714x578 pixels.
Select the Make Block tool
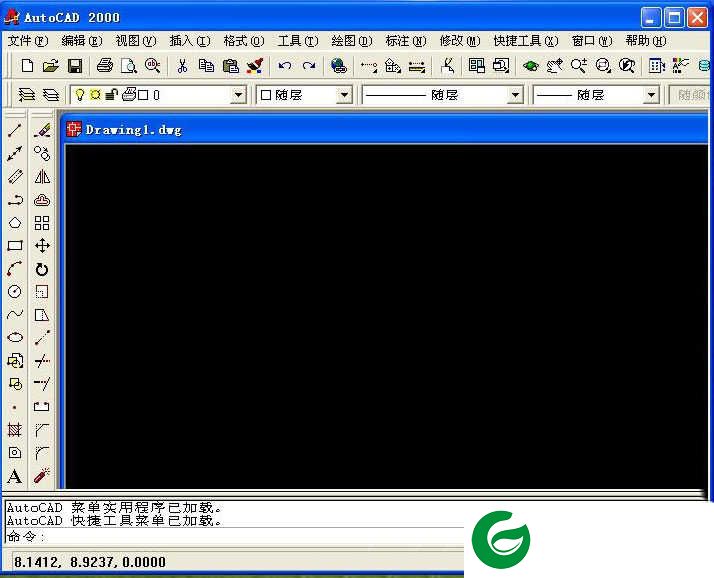[x=15, y=384]
